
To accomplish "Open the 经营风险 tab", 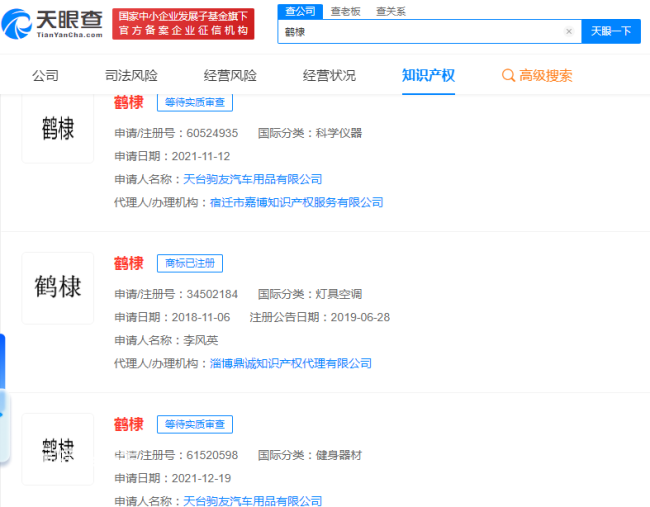I will coord(230,76).
